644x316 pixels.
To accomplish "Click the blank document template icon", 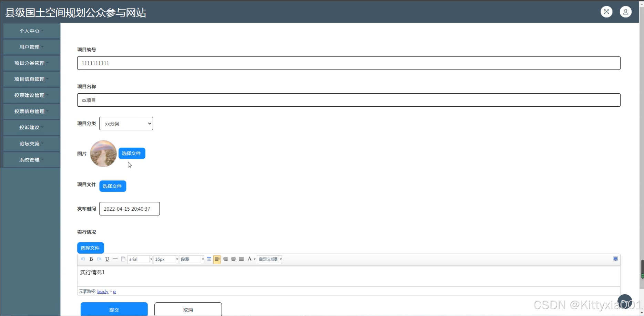I will (x=123, y=259).
